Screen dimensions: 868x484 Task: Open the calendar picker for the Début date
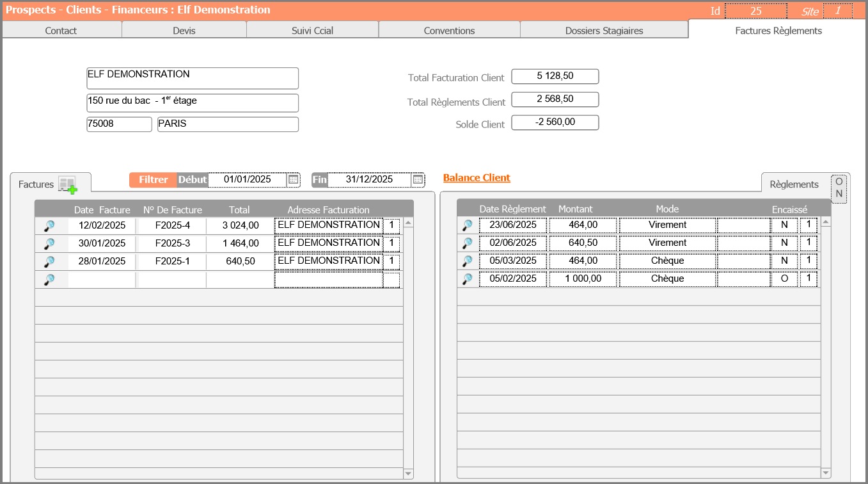(293, 180)
